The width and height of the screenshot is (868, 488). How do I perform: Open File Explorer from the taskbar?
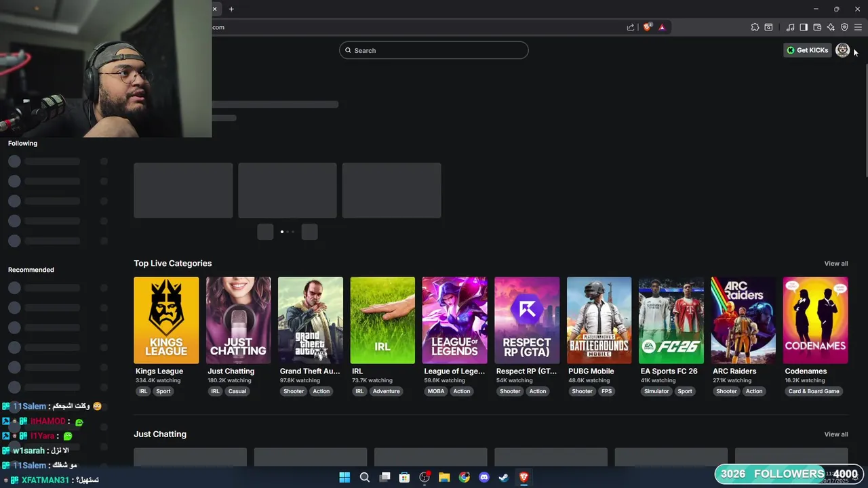(x=444, y=477)
